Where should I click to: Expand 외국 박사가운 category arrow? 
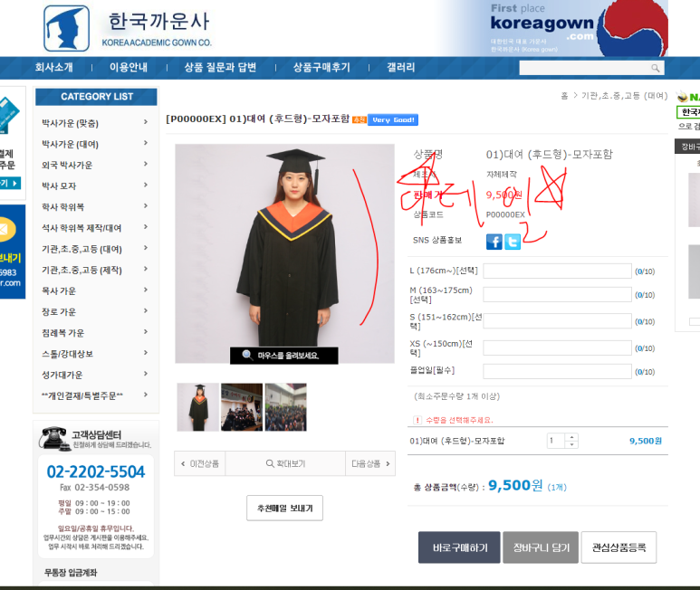click(x=146, y=164)
